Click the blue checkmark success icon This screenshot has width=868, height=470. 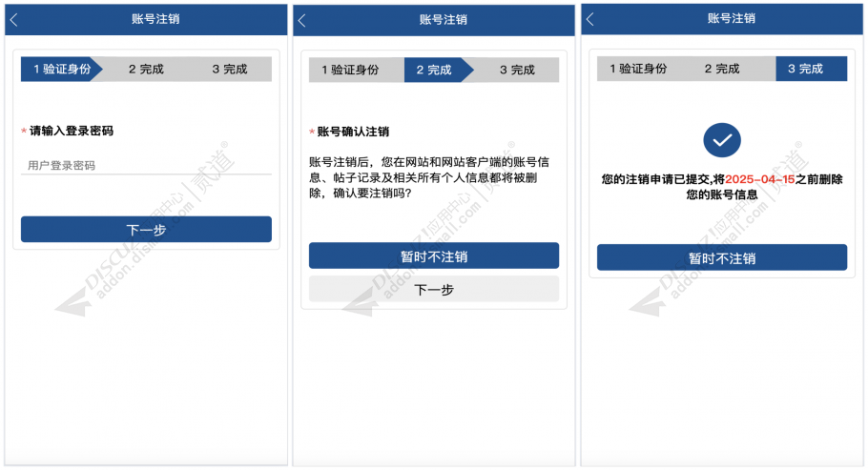722,140
